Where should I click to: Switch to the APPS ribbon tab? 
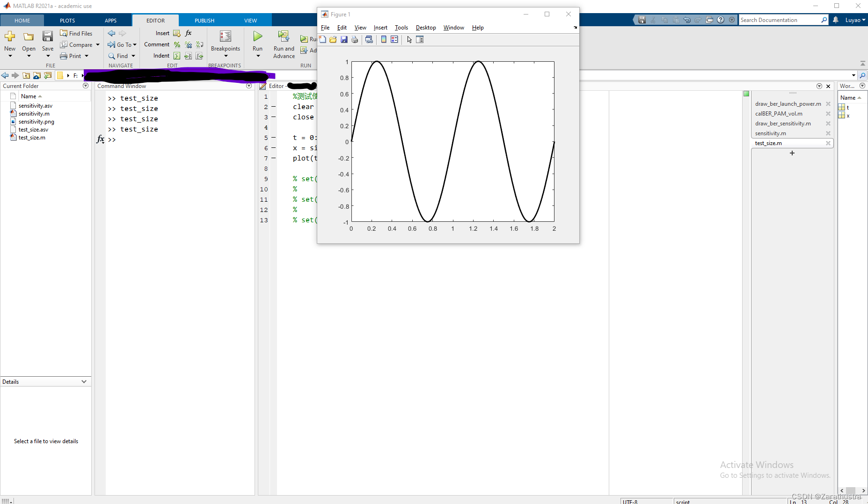pos(111,20)
